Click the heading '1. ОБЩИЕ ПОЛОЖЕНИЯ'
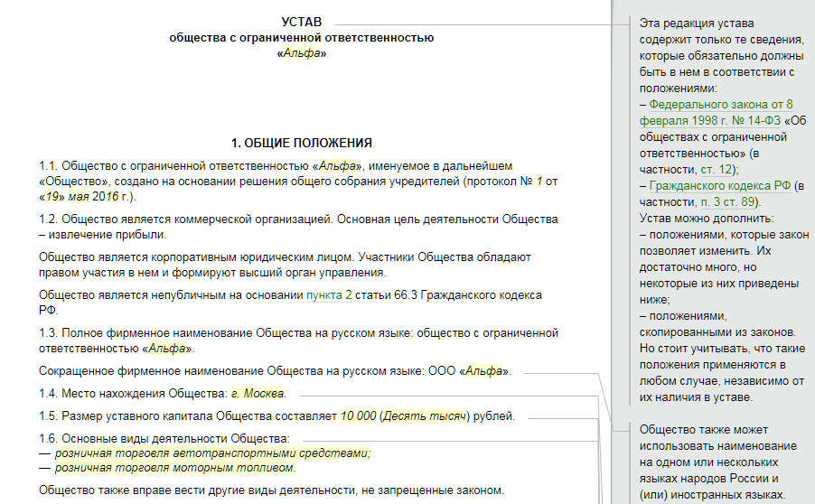Image resolution: width=815 pixels, height=504 pixels. [x=302, y=143]
